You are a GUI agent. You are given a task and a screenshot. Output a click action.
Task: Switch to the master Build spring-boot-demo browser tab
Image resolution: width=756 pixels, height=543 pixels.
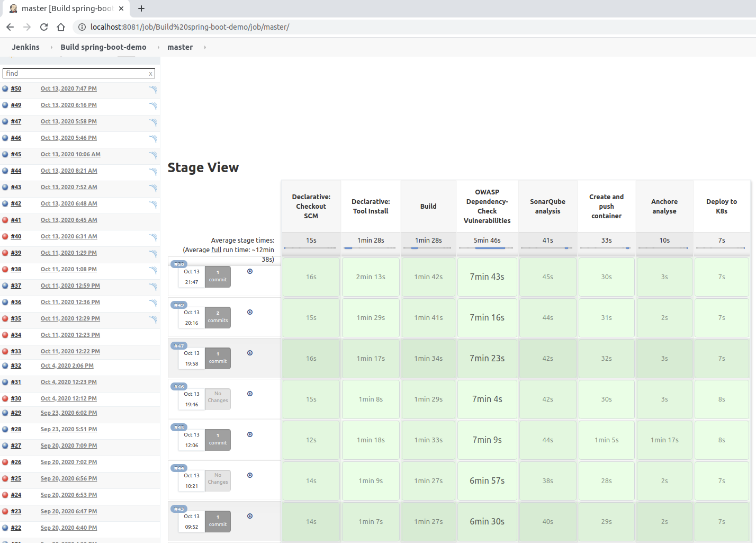pos(66,8)
